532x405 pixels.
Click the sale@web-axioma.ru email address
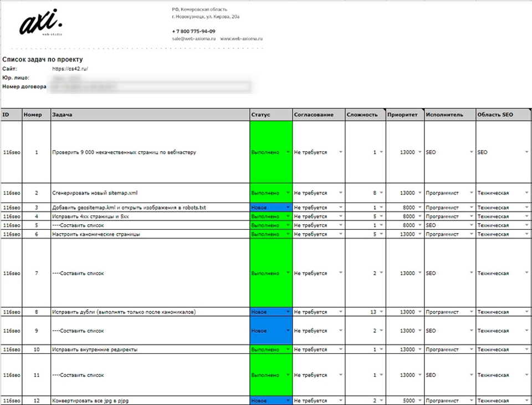tap(192, 39)
